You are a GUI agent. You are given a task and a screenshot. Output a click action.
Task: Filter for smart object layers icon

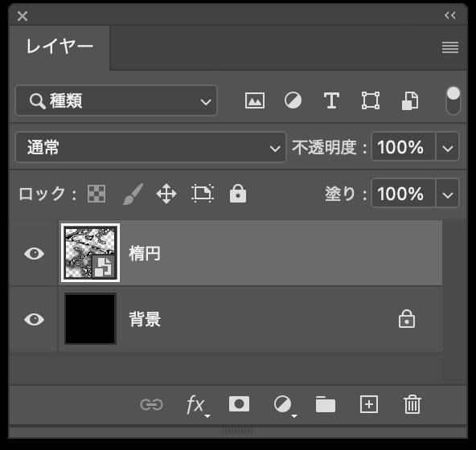click(410, 100)
